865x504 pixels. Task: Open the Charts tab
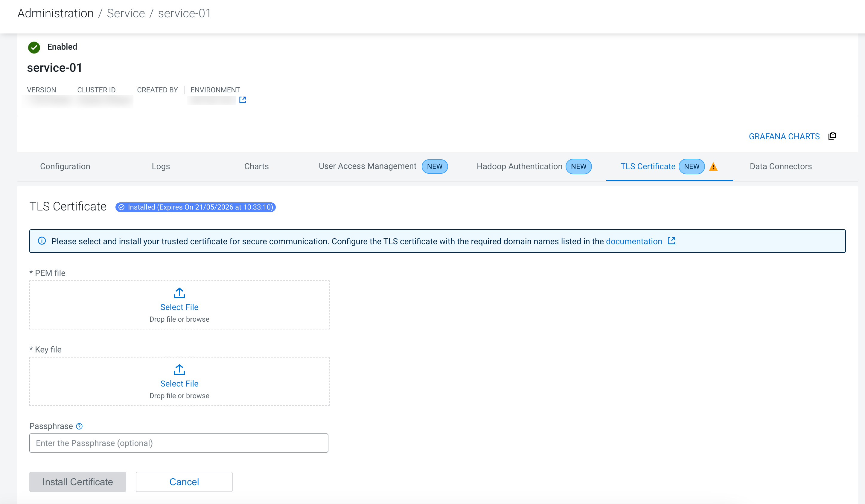(256, 167)
